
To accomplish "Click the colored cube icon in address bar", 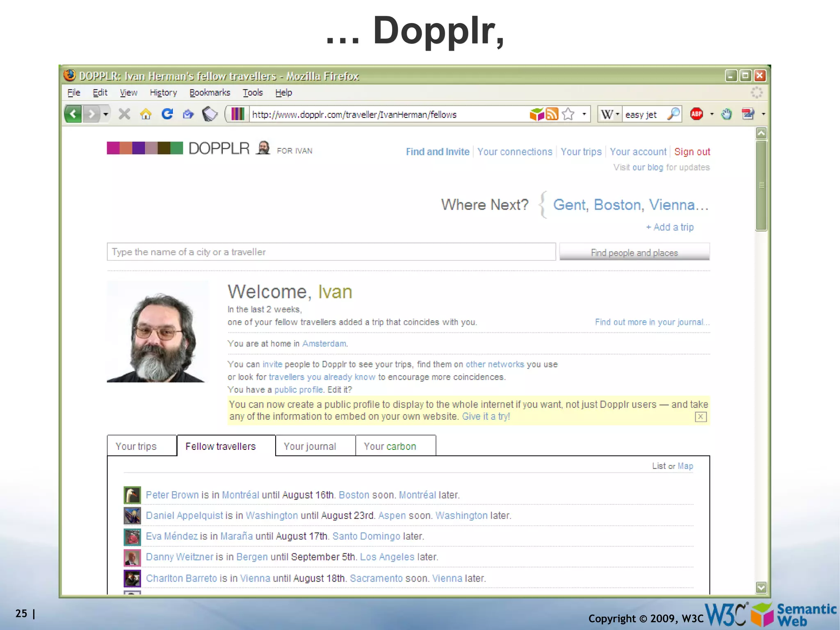I will point(536,114).
